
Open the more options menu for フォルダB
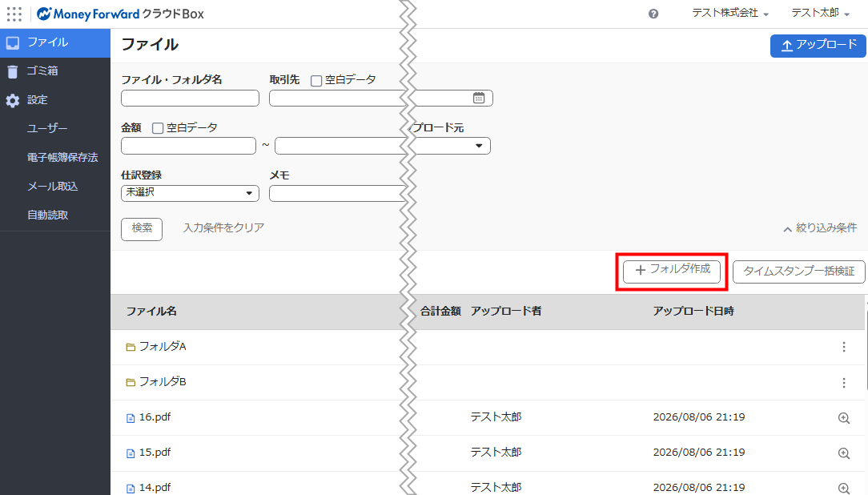[844, 383]
